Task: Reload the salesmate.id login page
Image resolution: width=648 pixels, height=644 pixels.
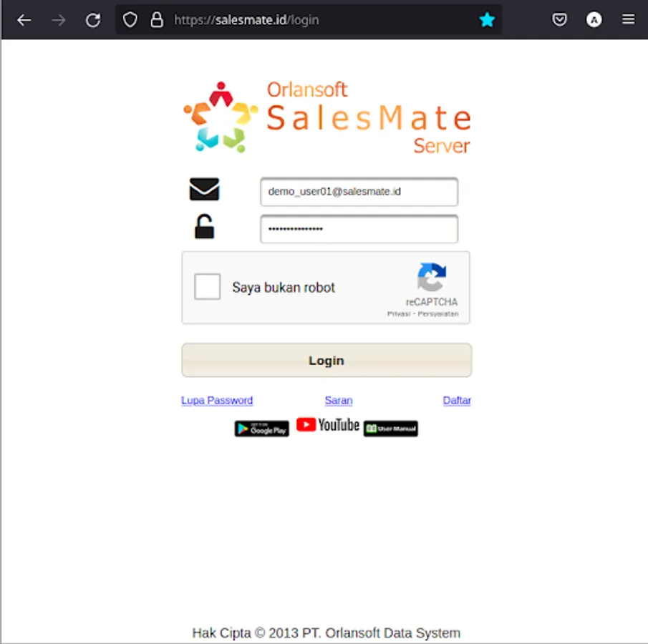Action: coord(93,20)
